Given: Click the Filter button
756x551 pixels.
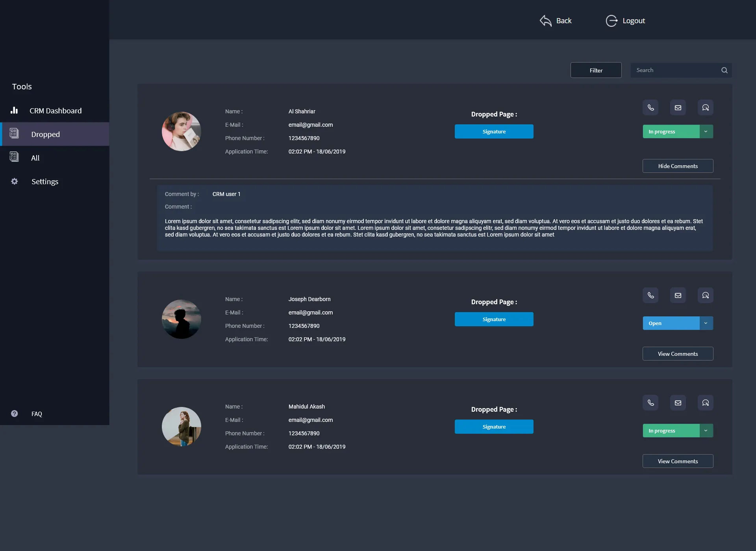Looking at the screenshot, I should (x=596, y=70).
